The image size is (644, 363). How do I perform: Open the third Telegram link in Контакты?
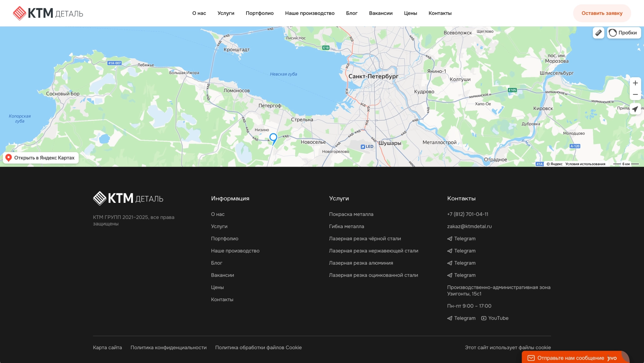(461, 263)
